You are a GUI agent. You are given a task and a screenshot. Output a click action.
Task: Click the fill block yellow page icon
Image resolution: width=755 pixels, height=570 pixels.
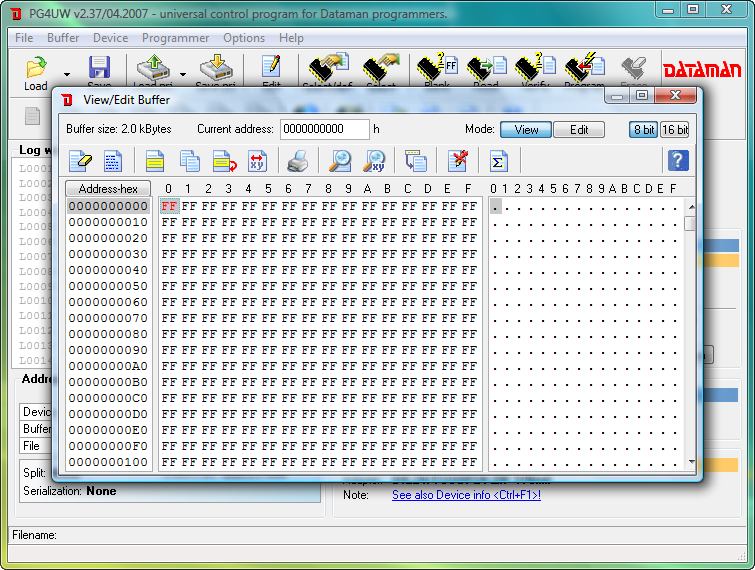pos(155,161)
